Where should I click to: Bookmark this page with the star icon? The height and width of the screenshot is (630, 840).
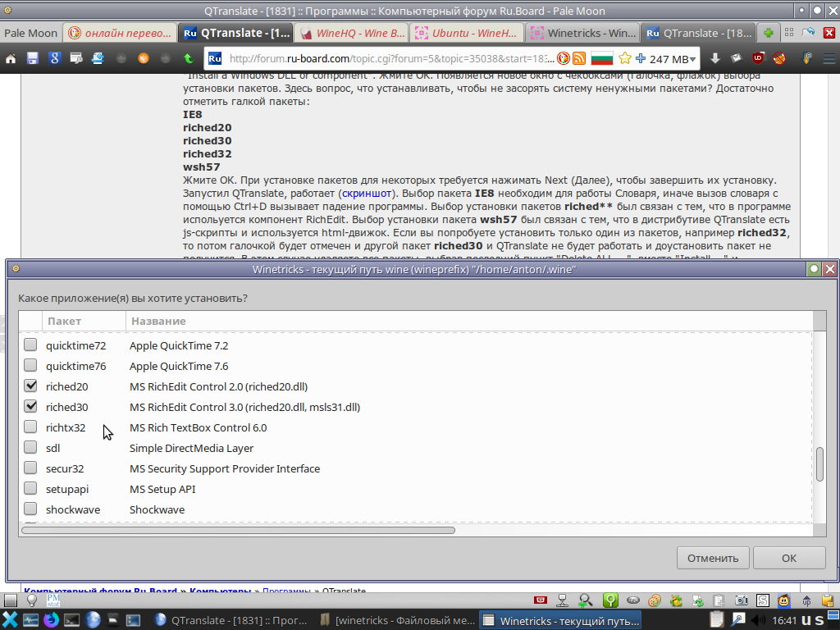(x=624, y=58)
